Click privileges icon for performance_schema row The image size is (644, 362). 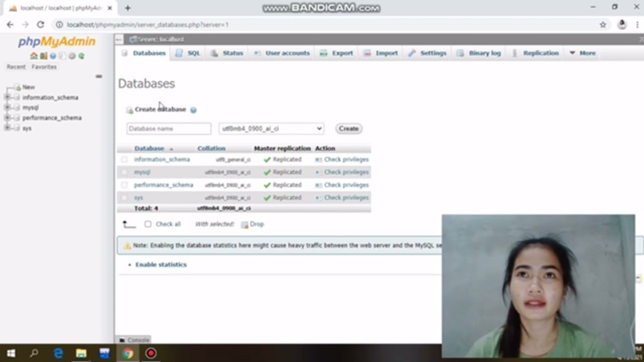click(x=318, y=185)
